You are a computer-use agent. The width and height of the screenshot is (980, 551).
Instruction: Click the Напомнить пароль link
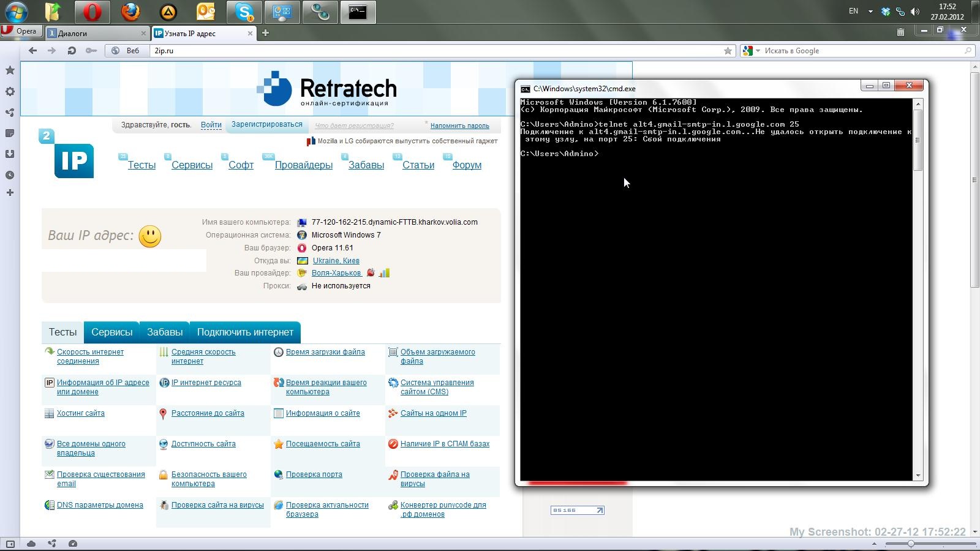[459, 126]
